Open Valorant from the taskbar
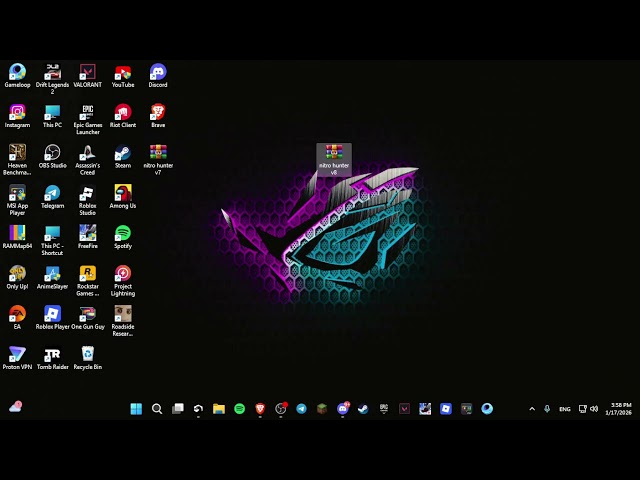This screenshot has height=480, width=640. (404, 409)
